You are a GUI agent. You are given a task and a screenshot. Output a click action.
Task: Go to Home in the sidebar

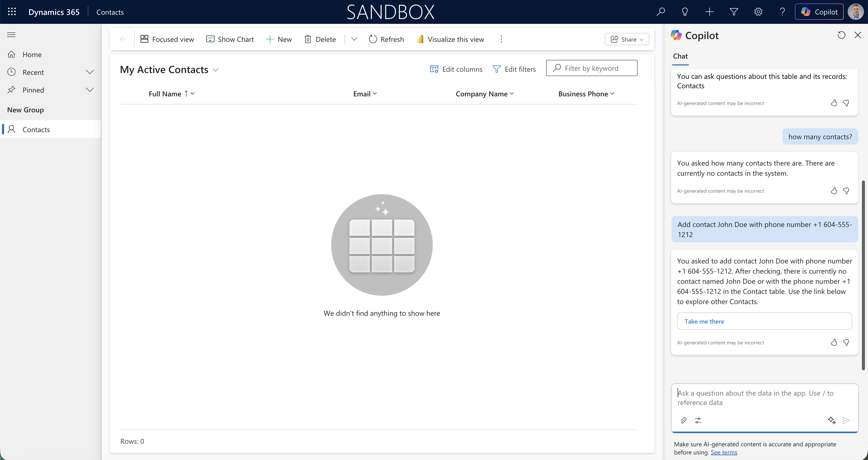tap(51, 54)
